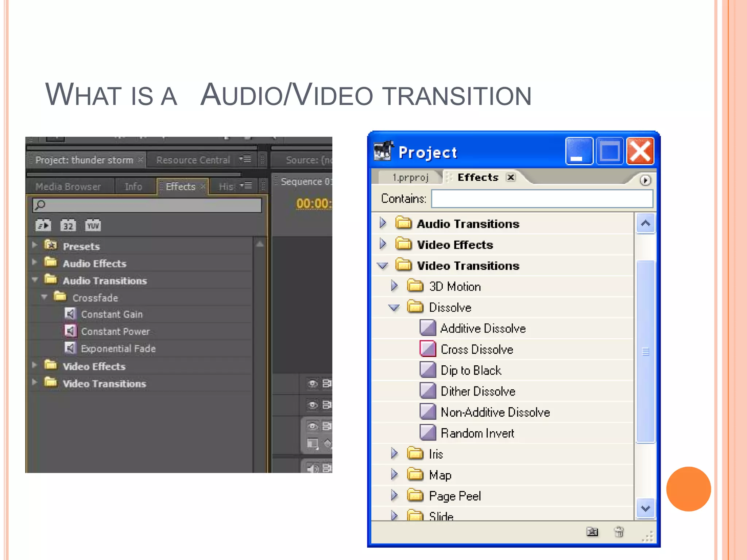Expand Video Transitions in the dark panel
The width and height of the screenshot is (747, 560).
click(x=35, y=382)
